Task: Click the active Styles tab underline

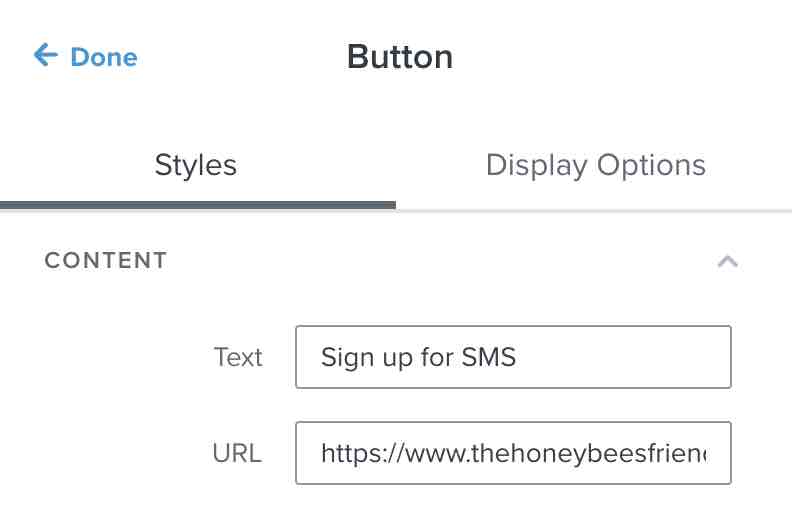Action: click(197, 204)
